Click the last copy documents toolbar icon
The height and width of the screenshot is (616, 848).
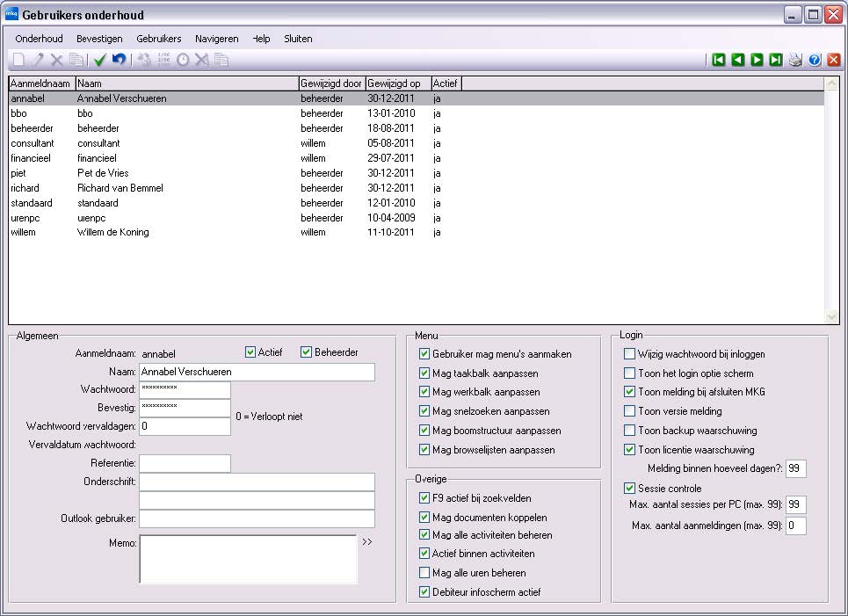click(x=221, y=60)
